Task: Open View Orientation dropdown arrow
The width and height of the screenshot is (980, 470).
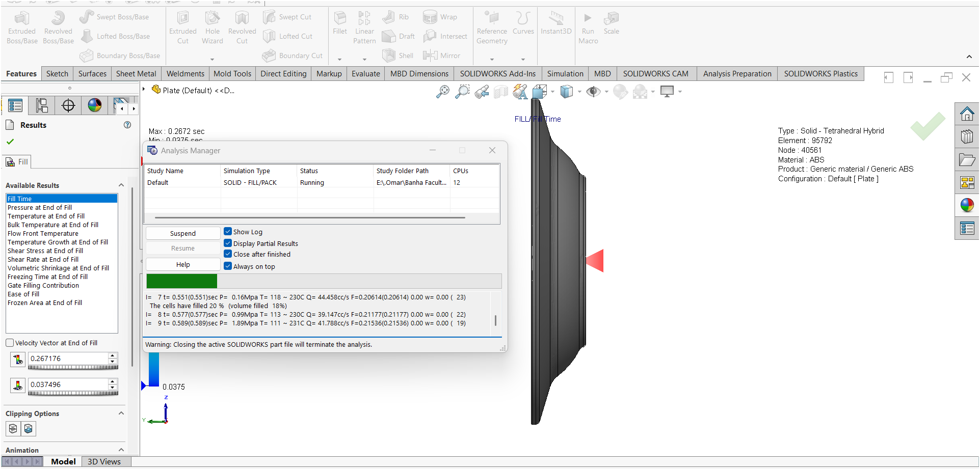Action: (x=552, y=92)
